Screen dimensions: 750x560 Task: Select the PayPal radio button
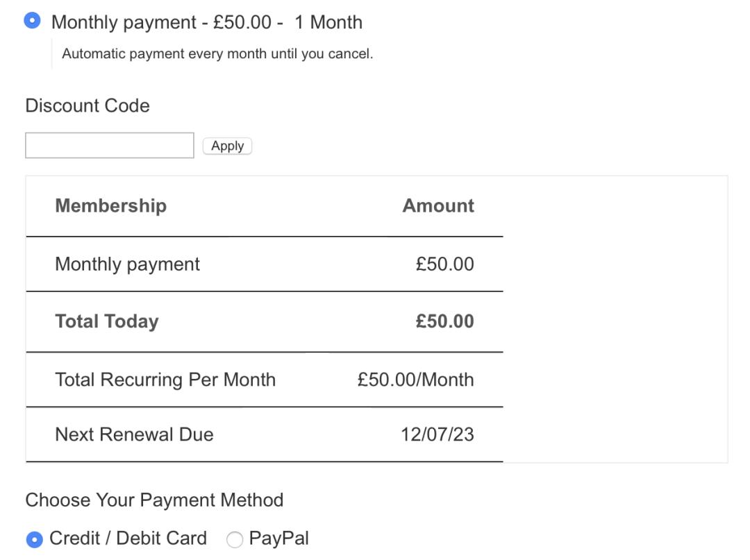click(235, 539)
